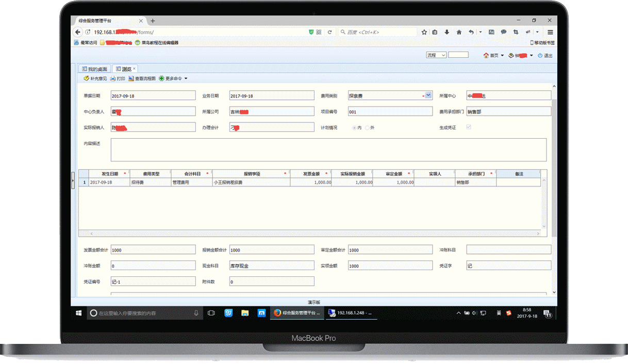
Task: Click the undo arrow icon in browser toolbar
Action: (471, 32)
